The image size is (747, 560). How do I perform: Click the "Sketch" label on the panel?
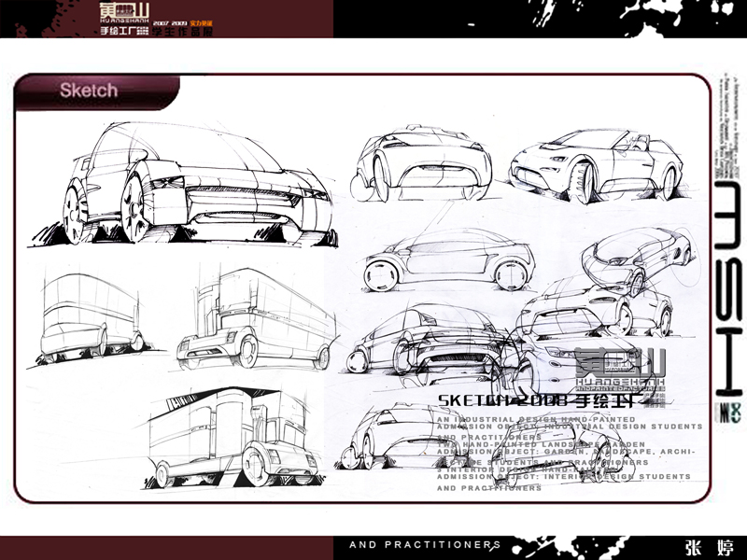(x=89, y=90)
